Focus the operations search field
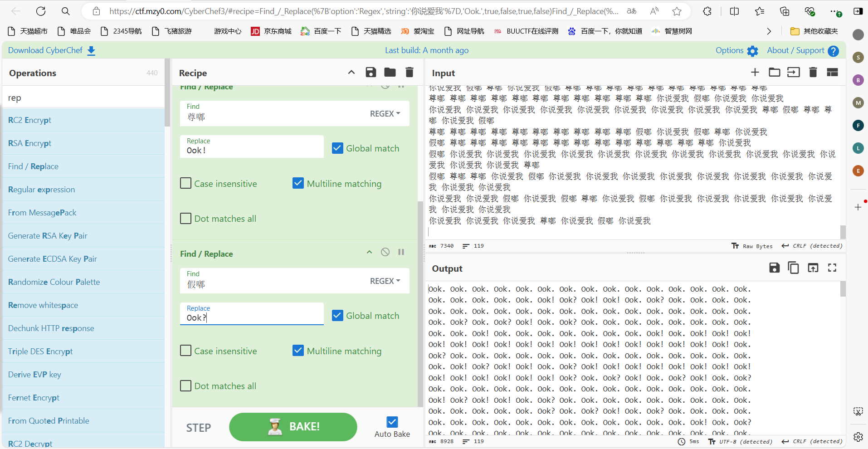Screen dimensions: 868x449 pyautogui.click(x=83, y=98)
